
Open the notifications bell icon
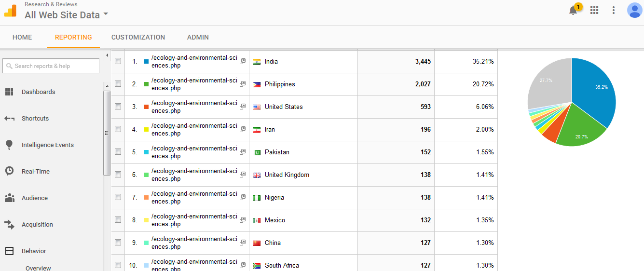[573, 10]
